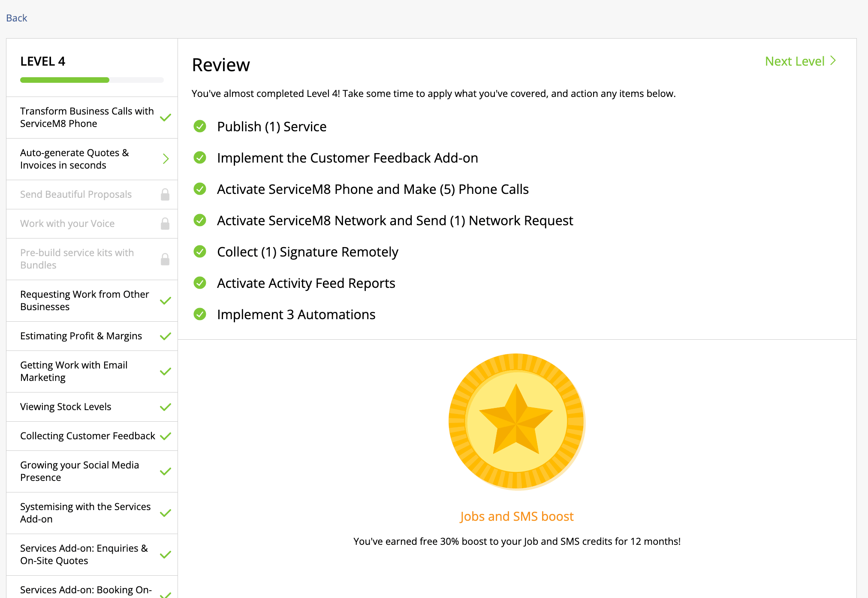Click checkmark next to Estimating Profit & Margins
The height and width of the screenshot is (598, 868).
(x=166, y=336)
